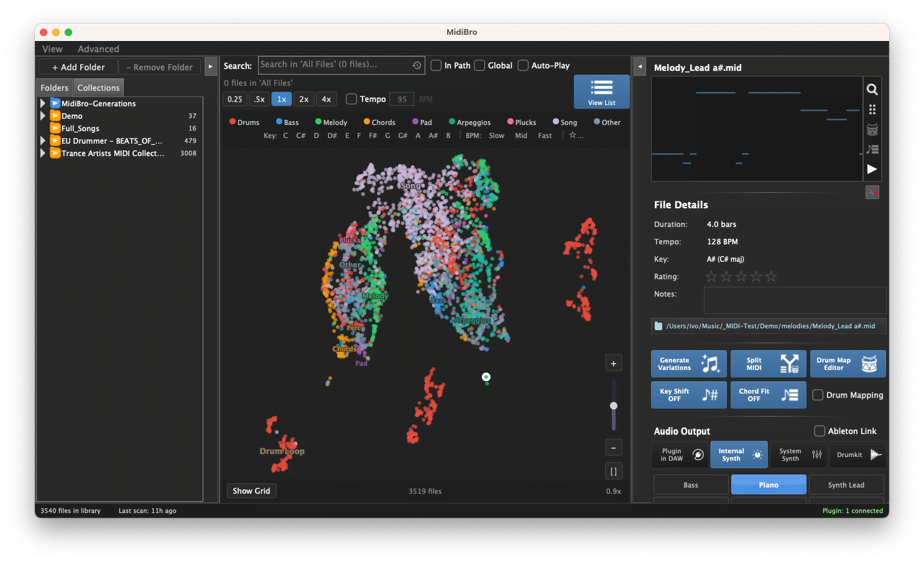The image size is (924, 564).
Task: Click the Notes text field
Action: click(x=795, y=300)
